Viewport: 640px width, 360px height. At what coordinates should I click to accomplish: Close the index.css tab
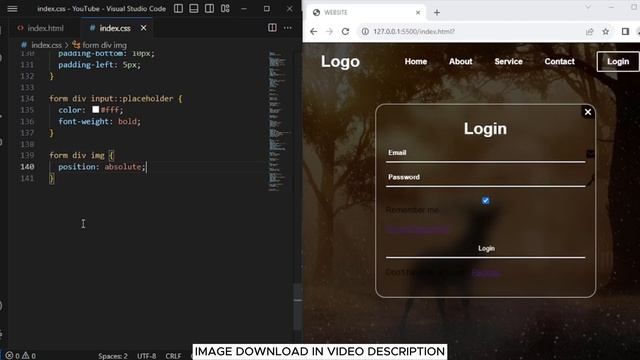tap(143, 28)
